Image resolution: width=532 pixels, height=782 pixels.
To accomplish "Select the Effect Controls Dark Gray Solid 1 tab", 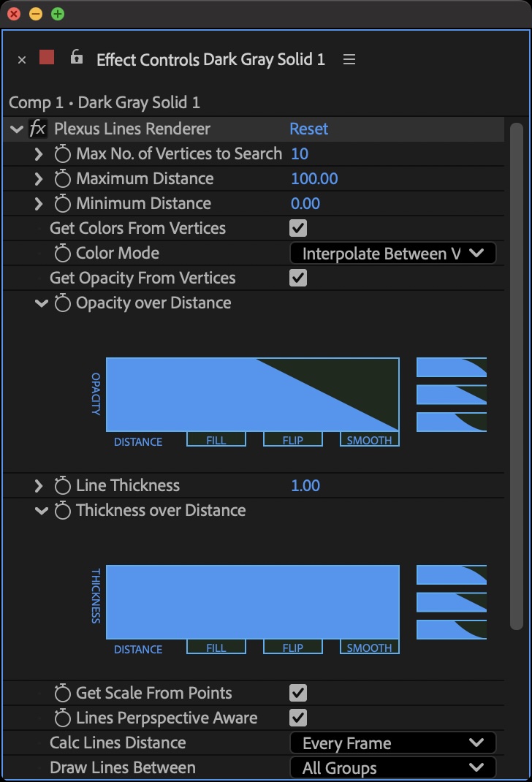I will [x=210, y=59].
